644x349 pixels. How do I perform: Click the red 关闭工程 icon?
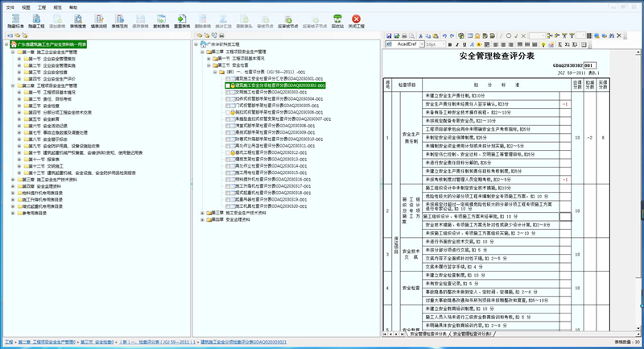click(x=356, y=19)
